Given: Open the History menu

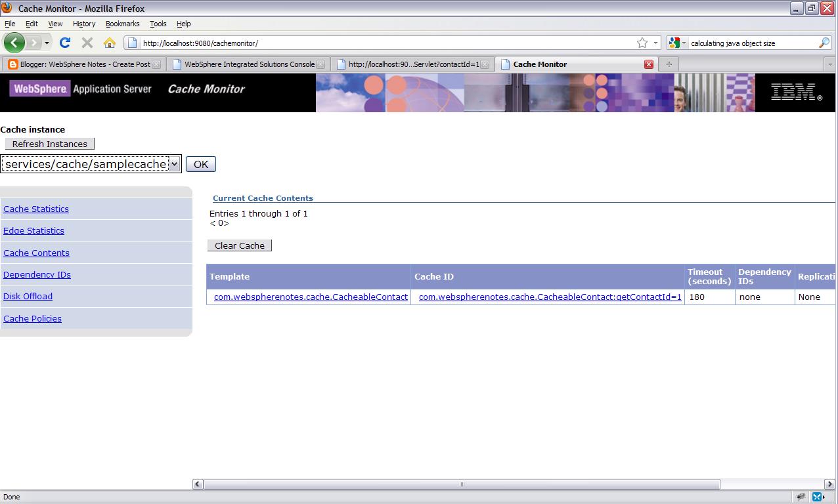Looking at the screenshot, I should point(84,24).
